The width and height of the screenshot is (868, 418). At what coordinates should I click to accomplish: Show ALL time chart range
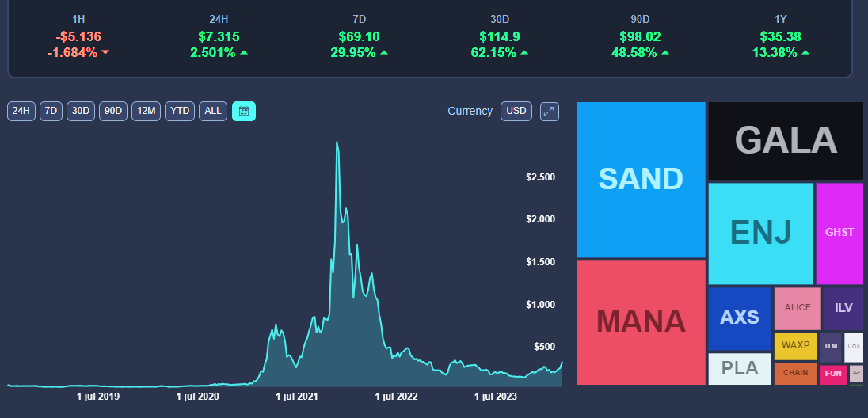pyautogui.click(x=213, y=112)
